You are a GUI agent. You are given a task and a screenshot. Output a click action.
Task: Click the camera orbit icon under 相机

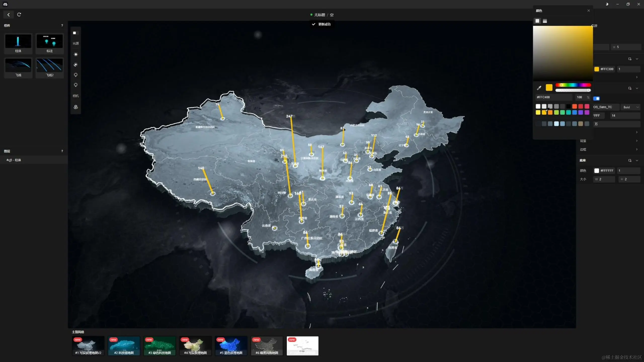pyautogui.click(x=76, y=107)
